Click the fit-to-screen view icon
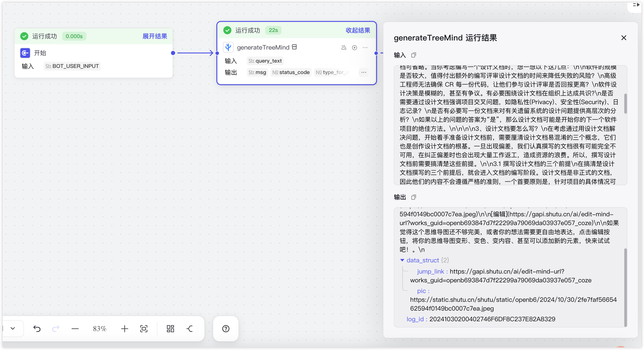 [x=144, y=329]
